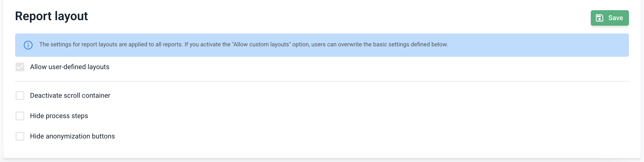Click the "Deactivate scroll container" label text
This screenshot has width=644, height=162.
(x=70, y=96)
